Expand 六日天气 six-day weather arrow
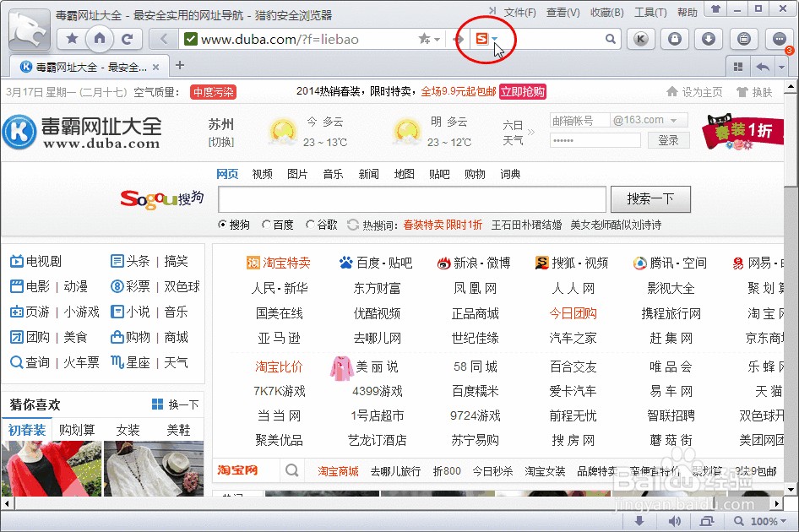The image size is (799, 532). 531,133
